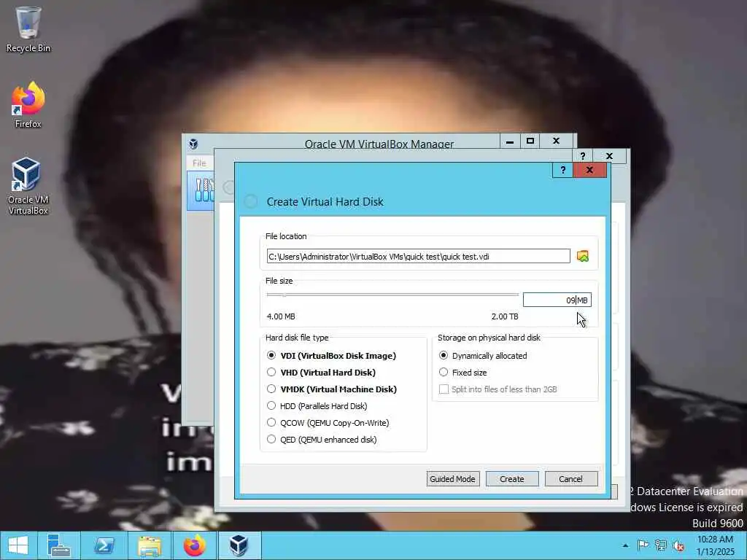747x560 pixels.
Task: Select QCOW (QEMU Copy-On-Write) type
Action: (328, 423)
